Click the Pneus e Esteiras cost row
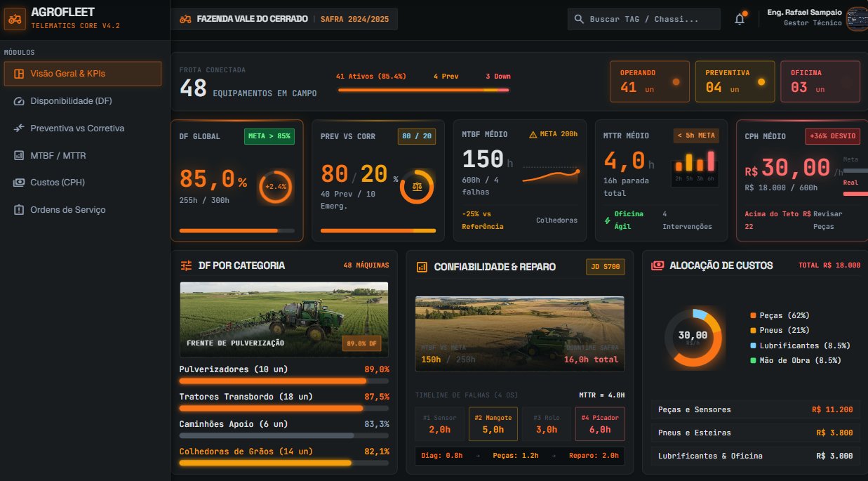The image size is (868, 481). click(x=756, y=433)
